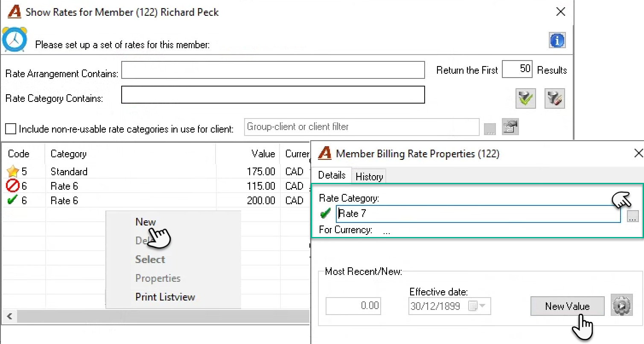Click the Show Rates window title bar logo

tap(15, 12)
